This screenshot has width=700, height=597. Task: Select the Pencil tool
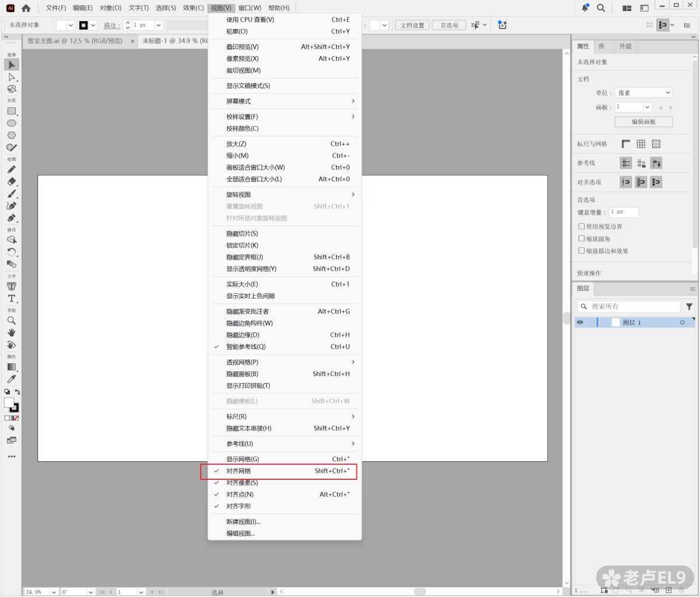point(12,169)
